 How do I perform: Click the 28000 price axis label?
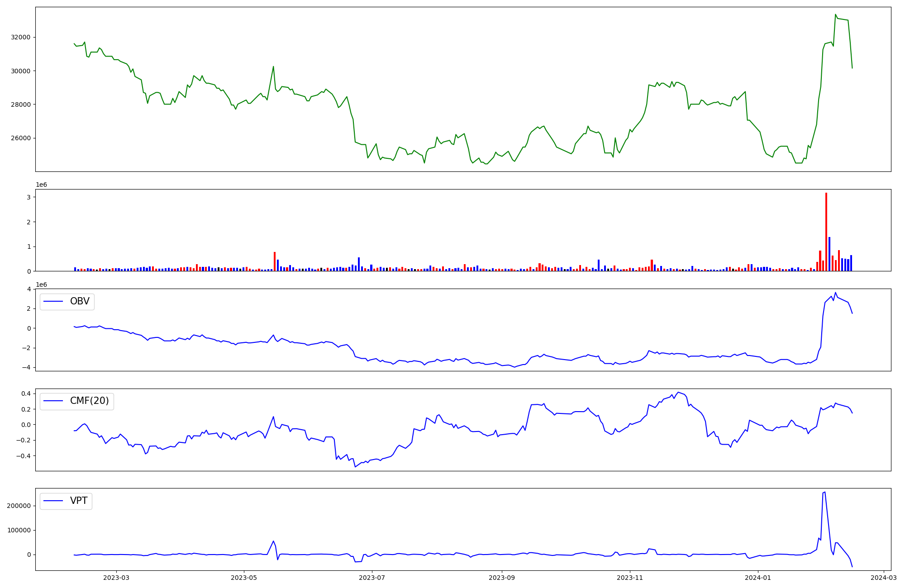[x=20, y=104]
